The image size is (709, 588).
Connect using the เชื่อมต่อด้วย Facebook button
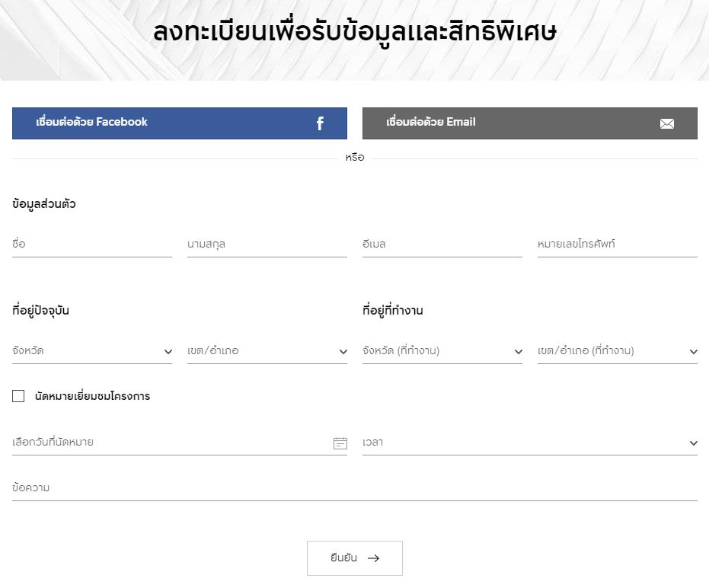click(180, 123)
